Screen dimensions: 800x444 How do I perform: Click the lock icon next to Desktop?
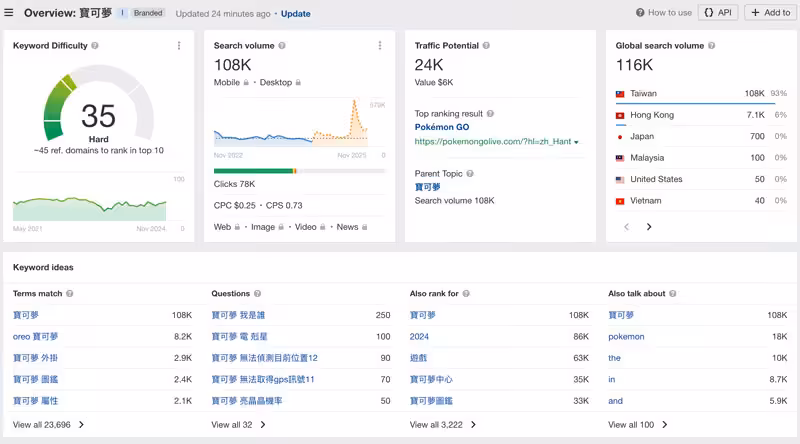[298, 82]
